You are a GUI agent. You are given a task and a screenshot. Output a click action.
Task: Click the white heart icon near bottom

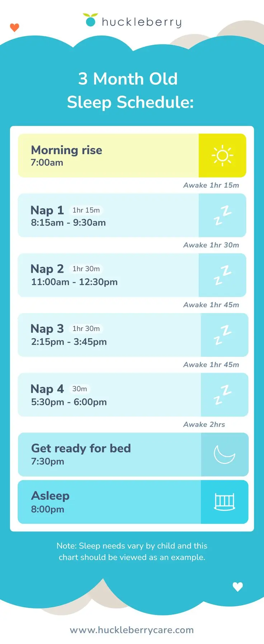[238, 587]
